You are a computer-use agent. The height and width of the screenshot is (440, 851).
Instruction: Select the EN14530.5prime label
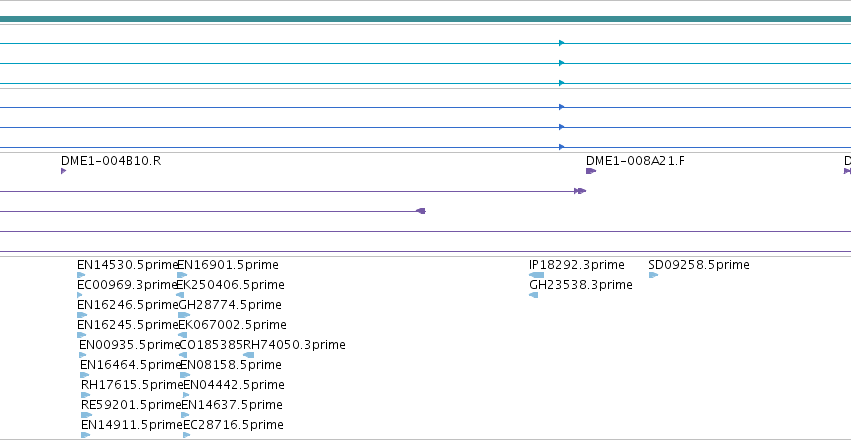tap(128, 265)
